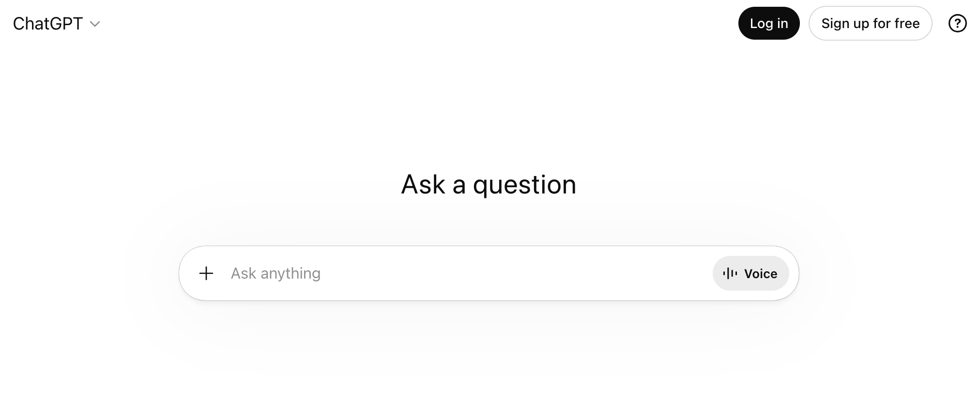980x415 pixels.
Task: Tap the gray Voice pill button
Action: coord(750,273)
